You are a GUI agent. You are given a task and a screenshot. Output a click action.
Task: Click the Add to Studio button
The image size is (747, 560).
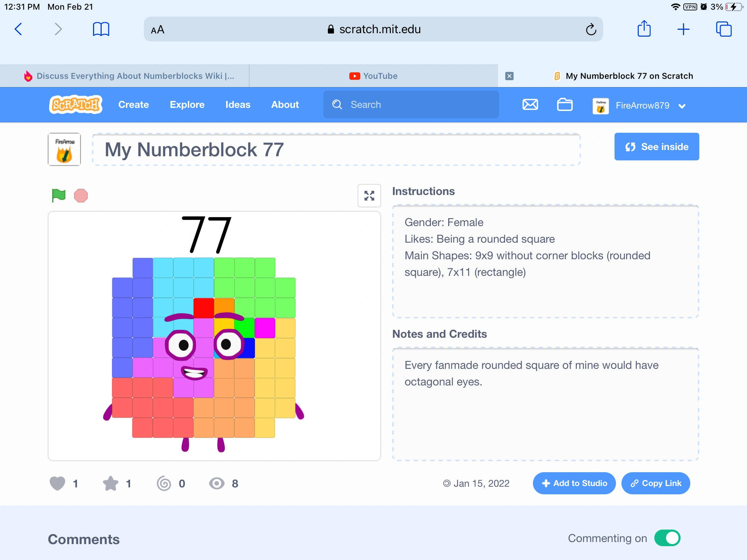click(573, 483)
